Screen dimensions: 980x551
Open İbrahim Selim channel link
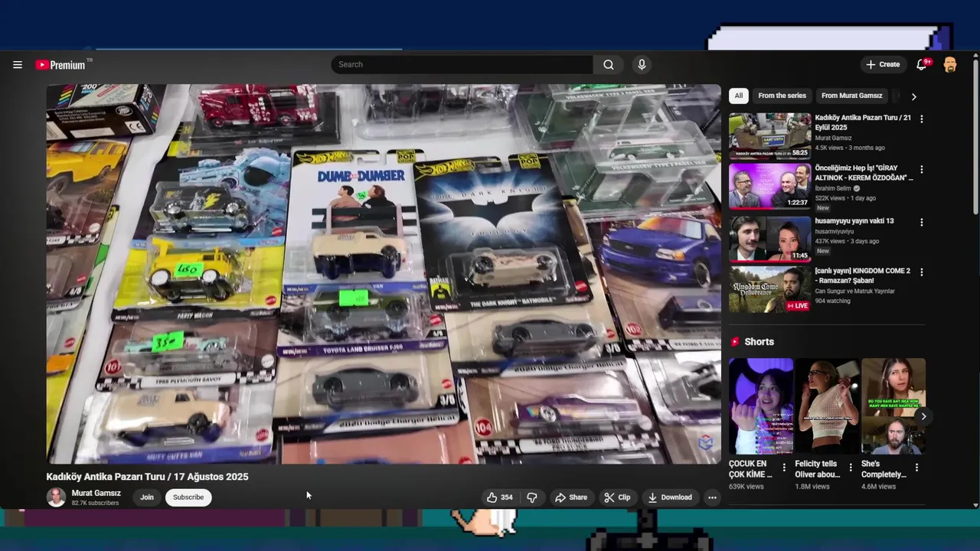[x=833, y=188]
